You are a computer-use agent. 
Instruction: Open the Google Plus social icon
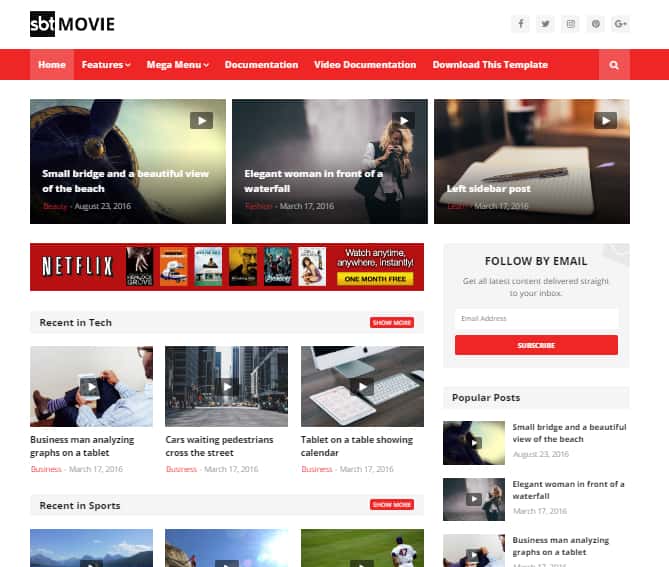pyautogui.click(x=620, y=24)
